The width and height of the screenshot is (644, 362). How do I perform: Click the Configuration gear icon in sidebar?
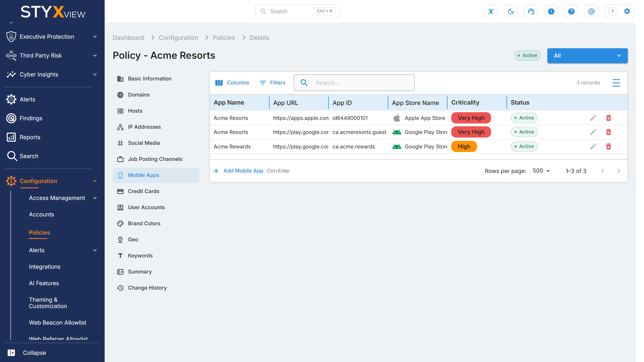(x=11, y=181)
